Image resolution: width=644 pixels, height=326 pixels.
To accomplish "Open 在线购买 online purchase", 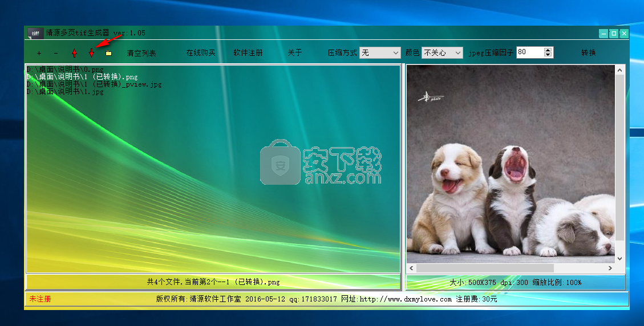I will [200, 52].
